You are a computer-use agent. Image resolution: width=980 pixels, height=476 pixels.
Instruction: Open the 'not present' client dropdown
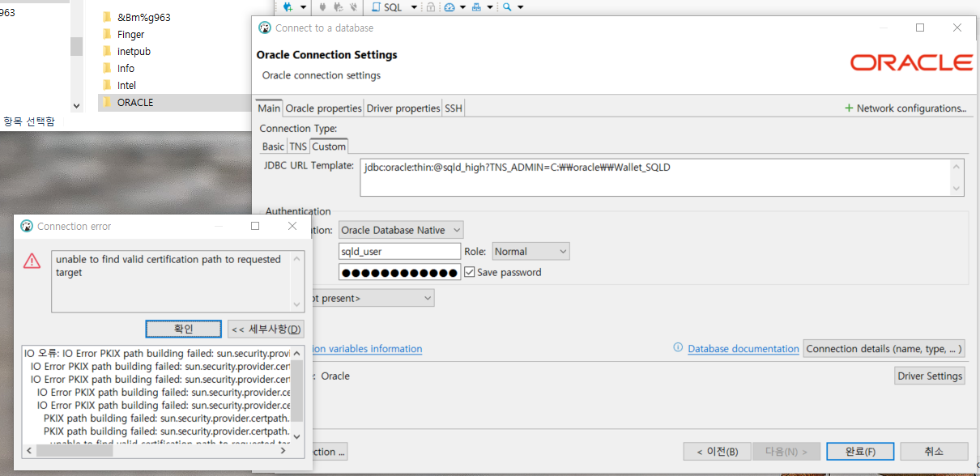(x=373, y=298)
